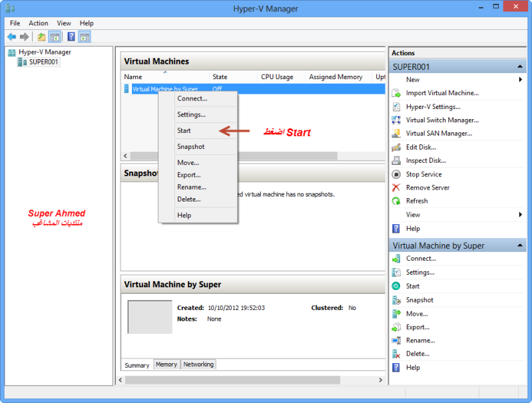Screen dimensions: 532x403
Task: Open the View menu in the menu bar
Action: [x=64, y=23]
